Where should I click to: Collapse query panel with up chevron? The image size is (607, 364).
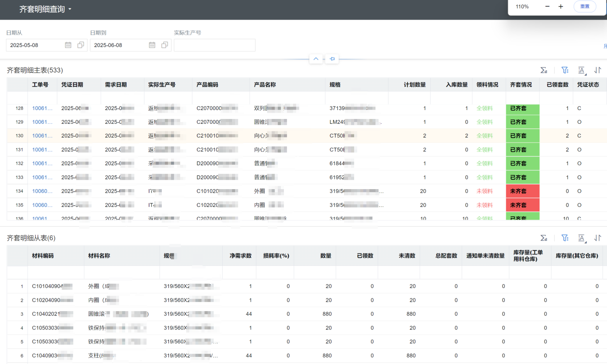tap(316, 59)
